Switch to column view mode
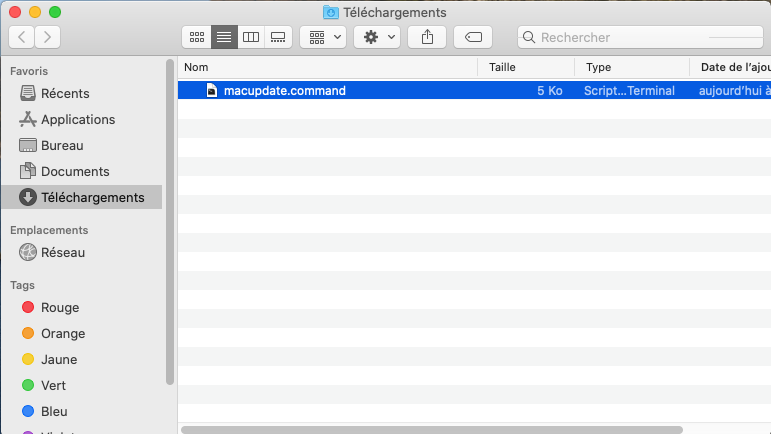 pyautogui.click(x=251, y=37)
